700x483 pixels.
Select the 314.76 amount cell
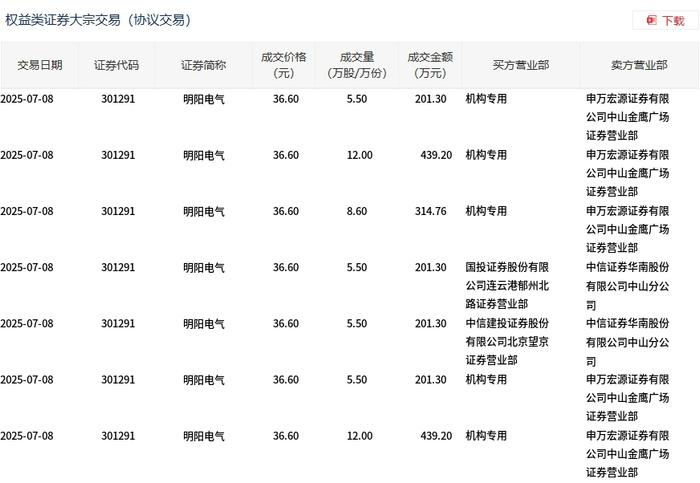430,211
